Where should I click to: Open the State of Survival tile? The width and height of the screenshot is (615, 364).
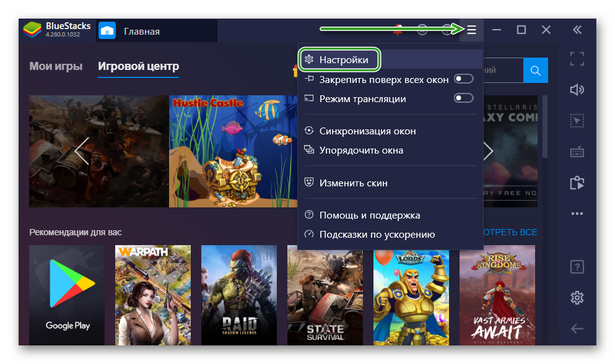coord(325,297)
